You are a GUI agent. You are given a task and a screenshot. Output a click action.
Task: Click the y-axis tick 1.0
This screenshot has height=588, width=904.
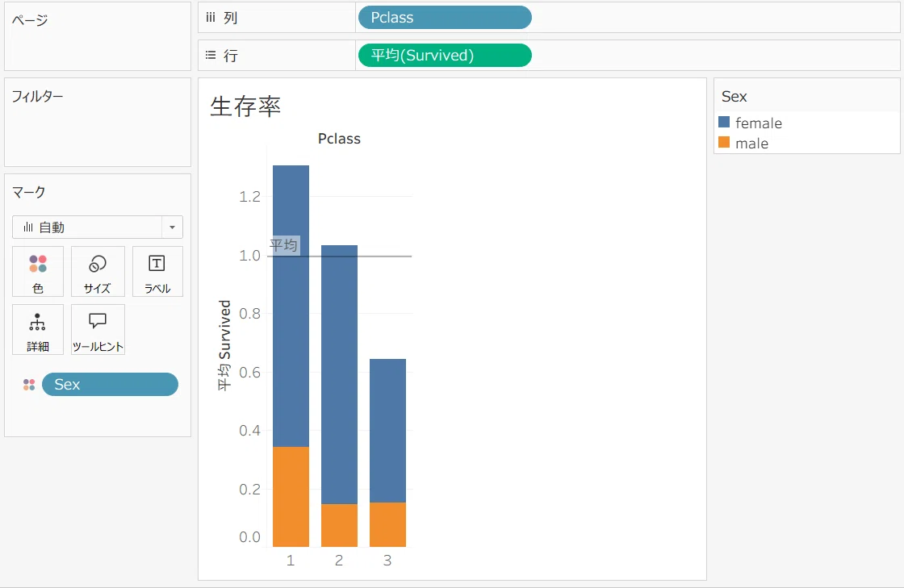249,256
